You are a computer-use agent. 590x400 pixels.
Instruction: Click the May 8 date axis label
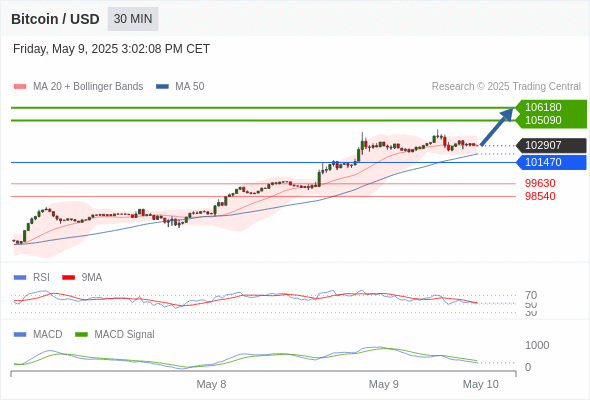point(211,384)
